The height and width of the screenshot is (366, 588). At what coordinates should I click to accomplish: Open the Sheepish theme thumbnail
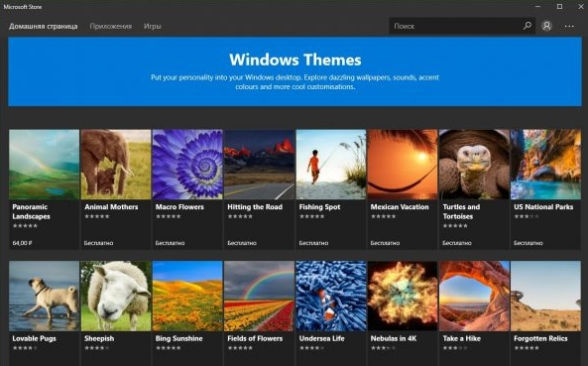[116, 296]
